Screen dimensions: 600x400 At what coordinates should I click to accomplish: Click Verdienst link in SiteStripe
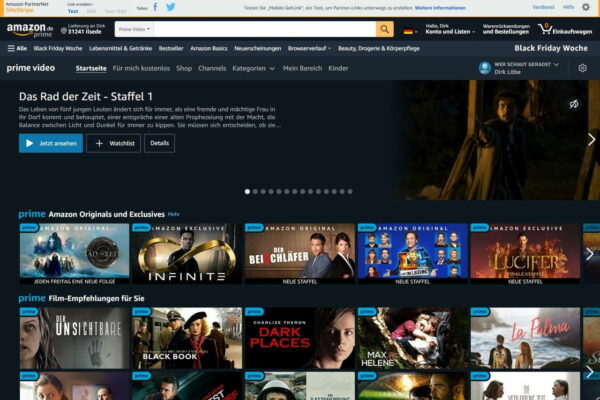point(543,7)
